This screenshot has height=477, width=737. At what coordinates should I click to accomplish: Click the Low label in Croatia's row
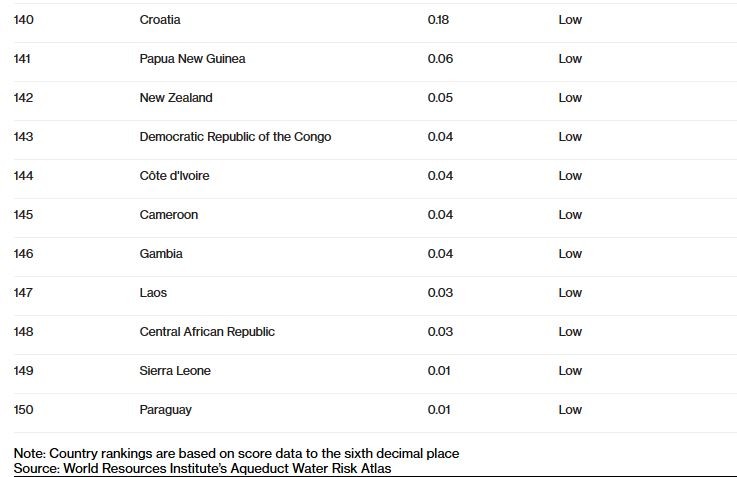[570, 20]
